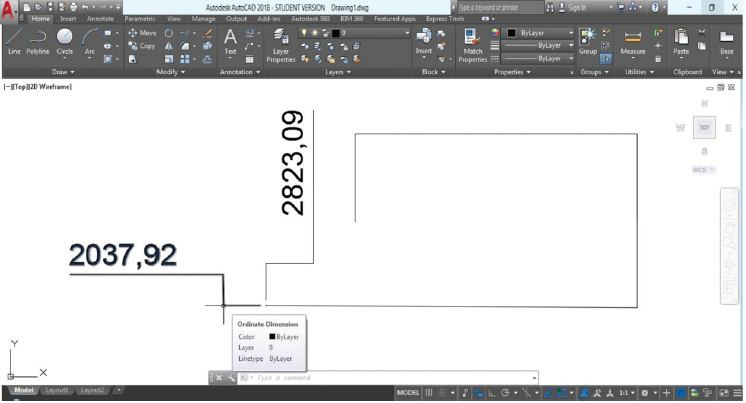Image resolution: width=746 pixels, height=403 pixels.
Task: Click the command line input field
Action: [x=390, y=378]
